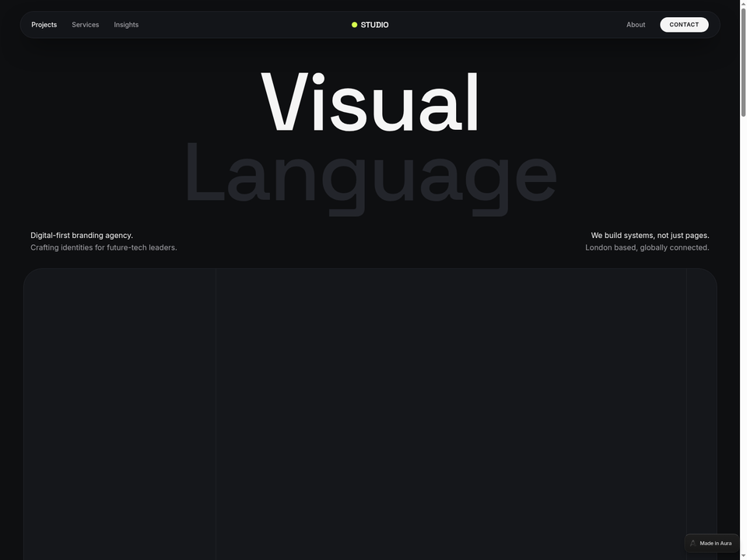Select 'Crafting identities for future-tech leaders.' text

click(x=103, y=247)
